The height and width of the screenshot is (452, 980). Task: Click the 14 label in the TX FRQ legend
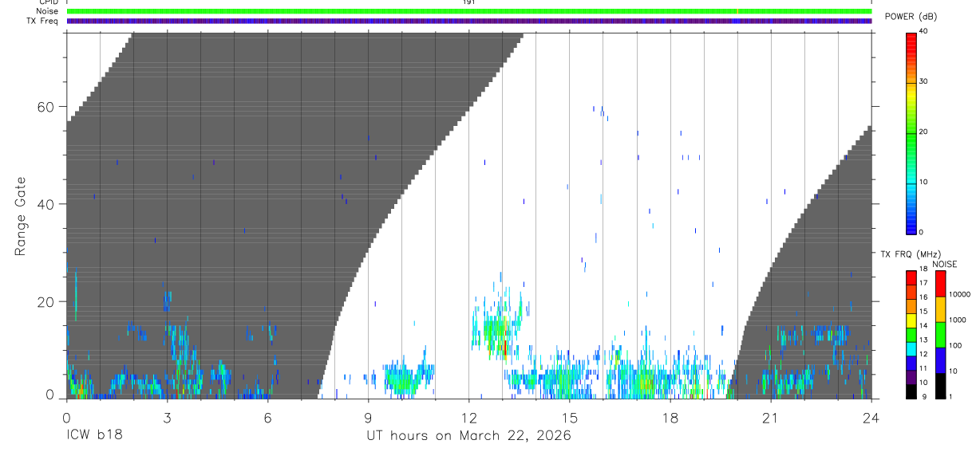[x=923, y=325]
